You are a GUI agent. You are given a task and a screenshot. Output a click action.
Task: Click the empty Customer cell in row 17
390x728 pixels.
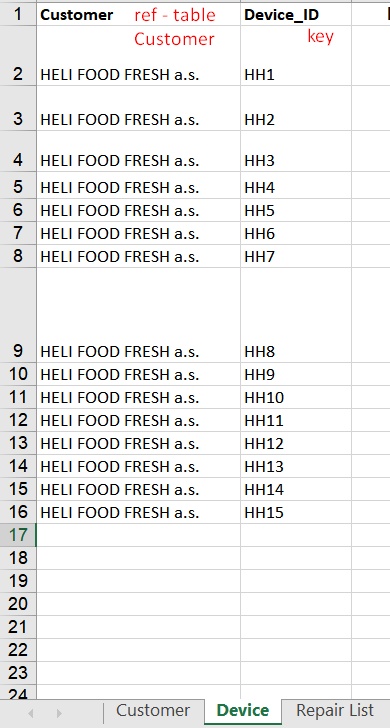(138, 535)
